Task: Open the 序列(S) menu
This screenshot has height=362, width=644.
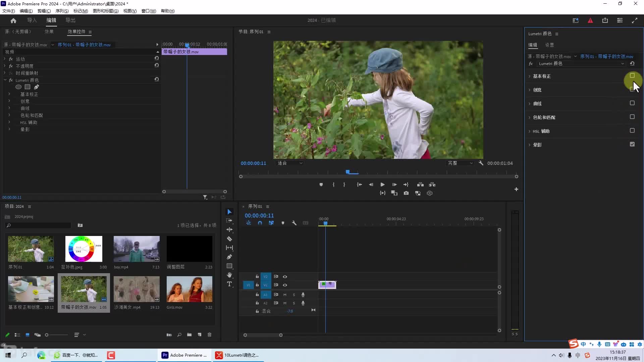Action: click(x=62, y=11)
